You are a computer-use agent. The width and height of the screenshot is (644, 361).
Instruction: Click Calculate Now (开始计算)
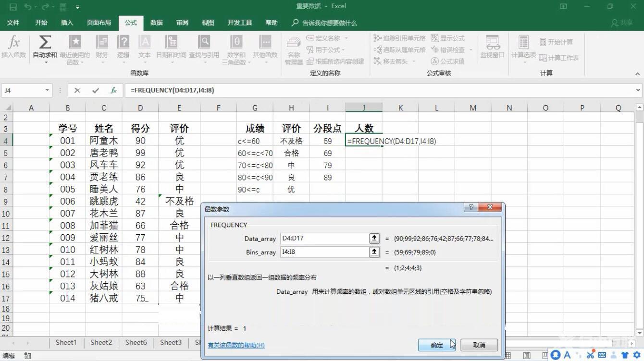point(556,42)
